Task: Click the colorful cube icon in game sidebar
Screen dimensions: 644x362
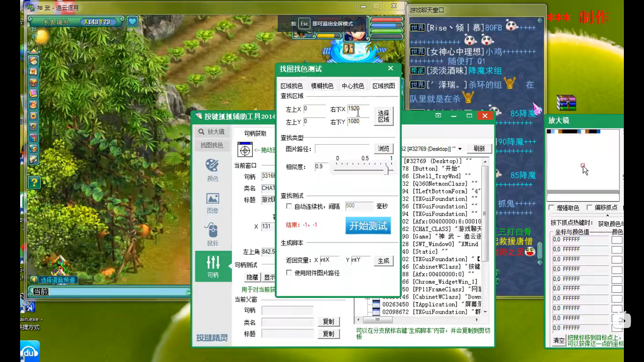Action: 33,138
